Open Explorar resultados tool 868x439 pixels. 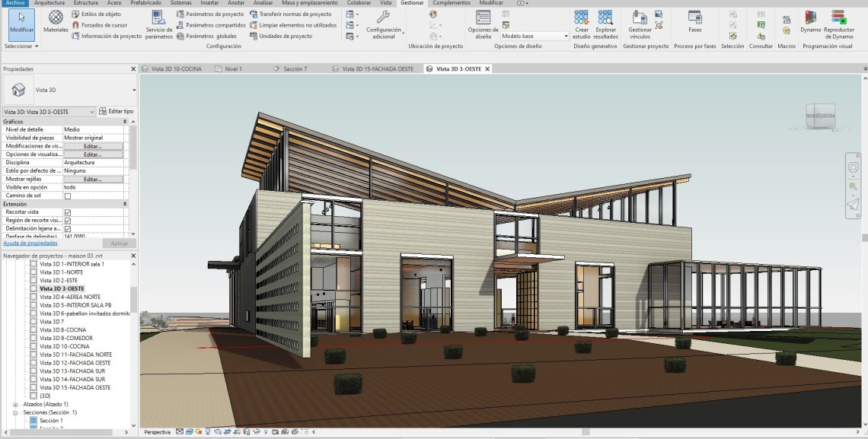coord(605,23)
